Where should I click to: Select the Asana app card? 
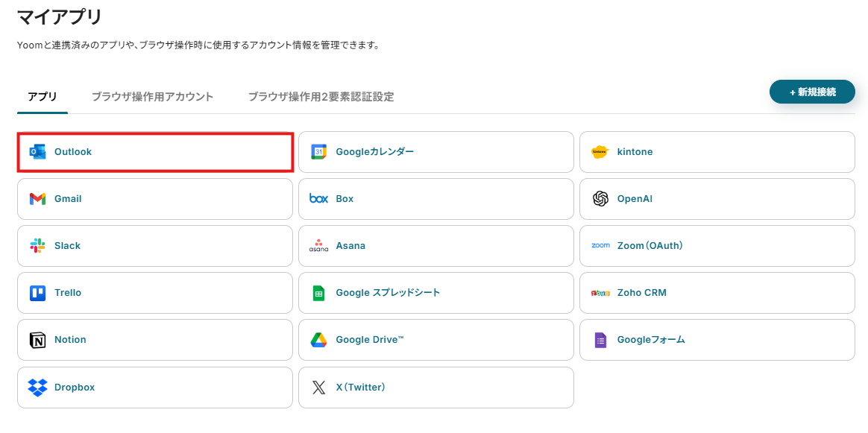[435, 246]
